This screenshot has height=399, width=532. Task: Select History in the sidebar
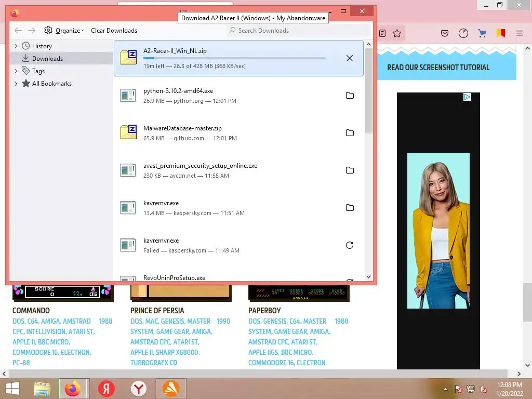(42, 46)
